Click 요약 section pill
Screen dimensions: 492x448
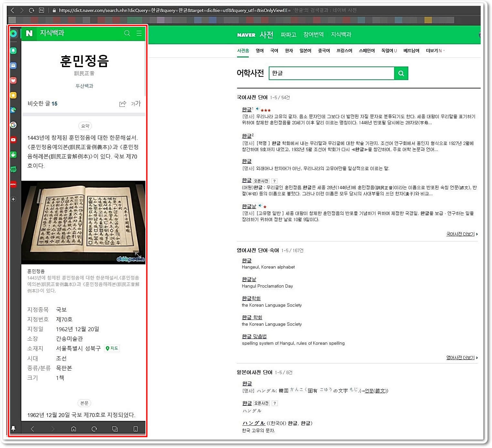coord(85,126)
